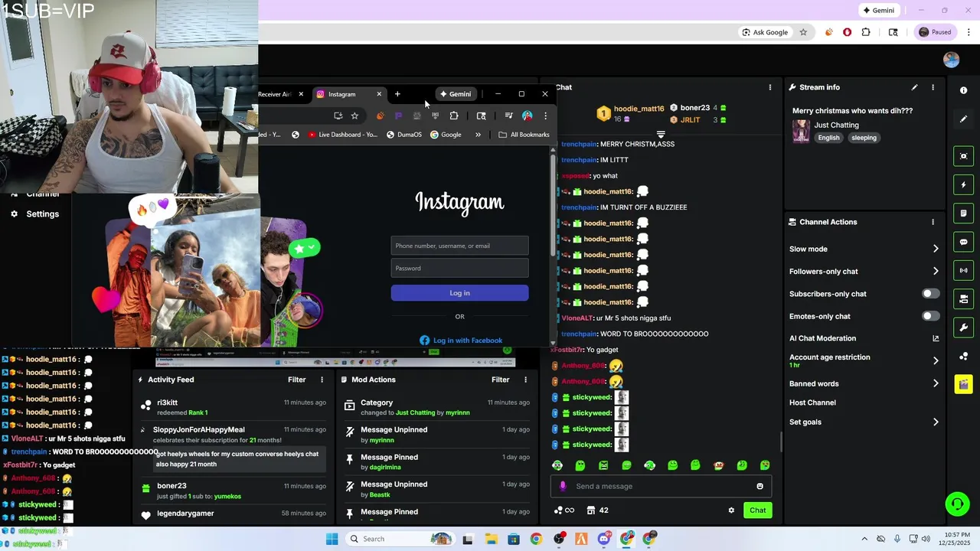
Task: Show hidden system tray icons
Action: coord(864,539)
